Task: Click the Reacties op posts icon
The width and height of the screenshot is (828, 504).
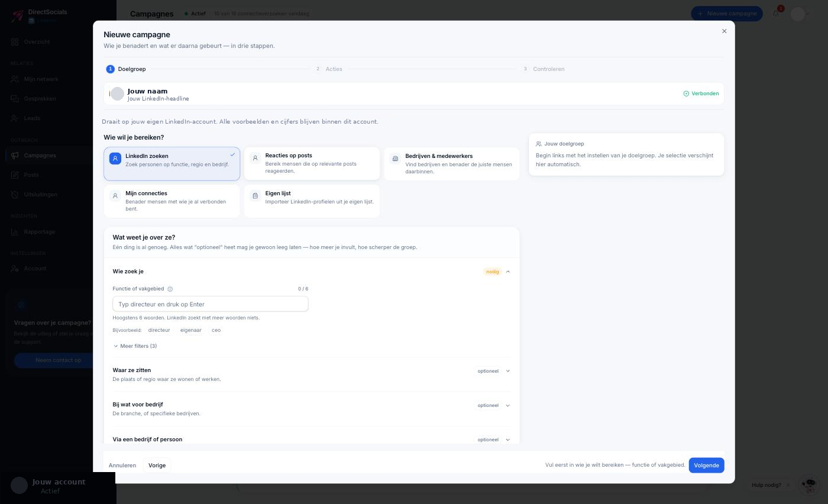Action: (255, 158)
